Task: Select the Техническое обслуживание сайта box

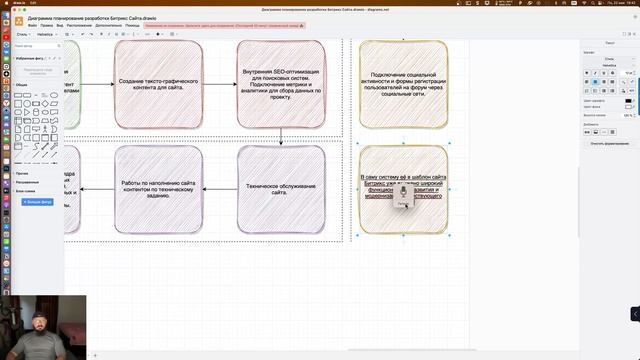Action: tap(281, 189)
